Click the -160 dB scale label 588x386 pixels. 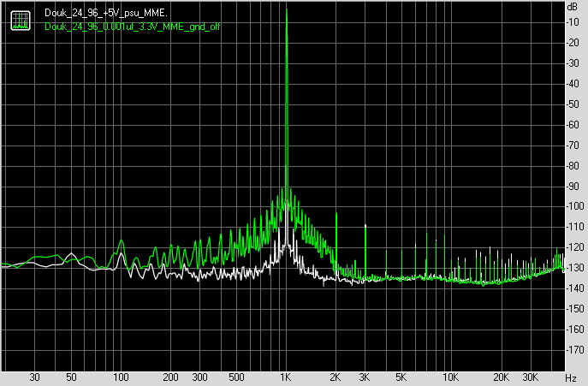pos(575,329)
